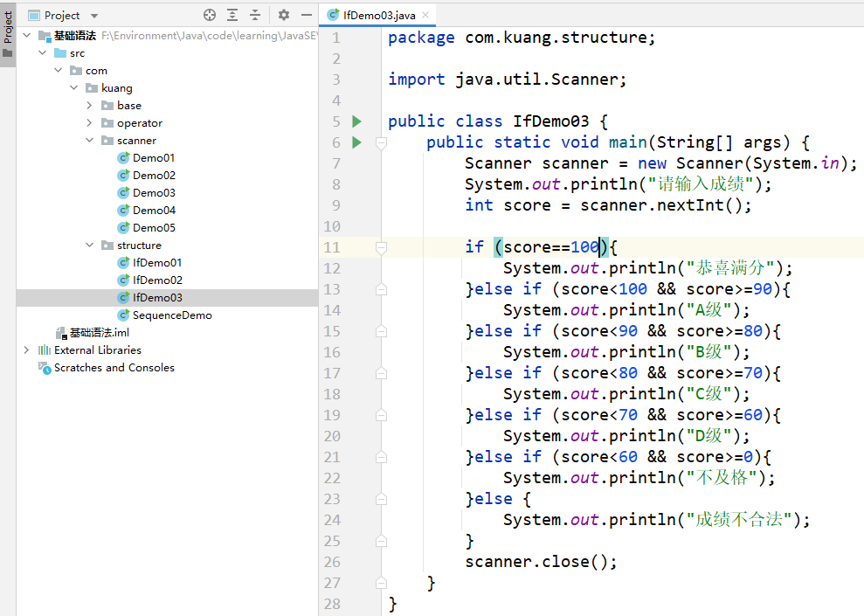Open Project panel settings gear
The image size is (864, 616).
284,15
